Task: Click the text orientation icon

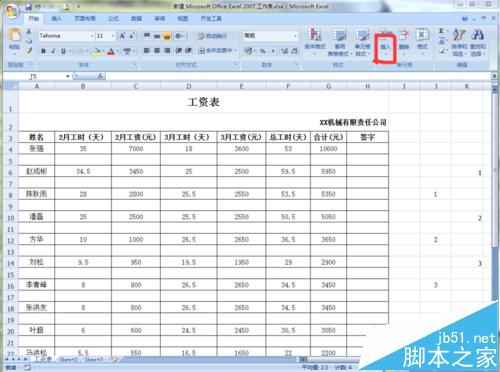Action: (179, 35)
